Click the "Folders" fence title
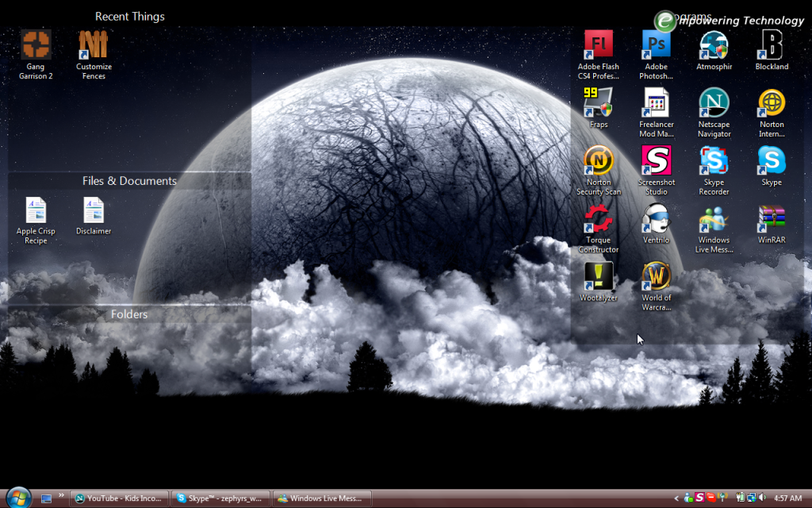The width and height of the screenshot is (812, 508). [x=129, y=314]
